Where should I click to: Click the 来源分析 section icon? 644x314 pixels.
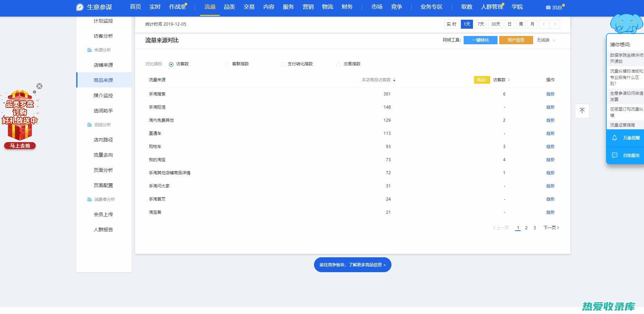(x=89, y=50)
